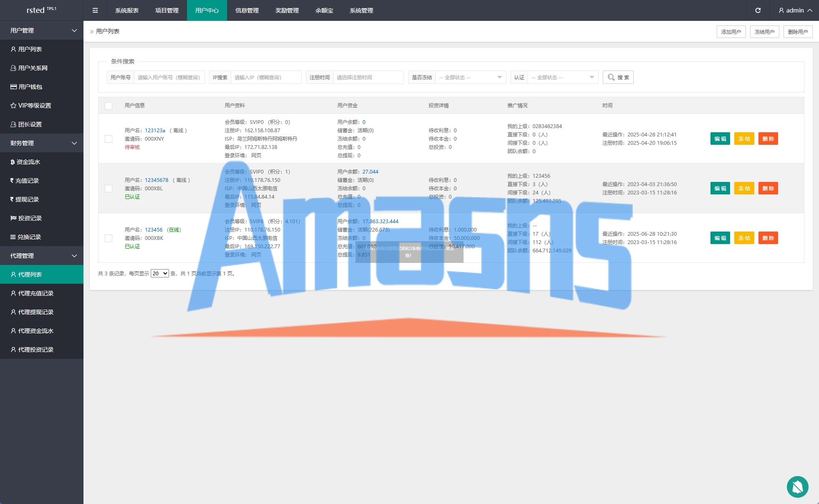
Task: Open VIP等级设置 in the sidebar
Action: (x=35, y=106)
